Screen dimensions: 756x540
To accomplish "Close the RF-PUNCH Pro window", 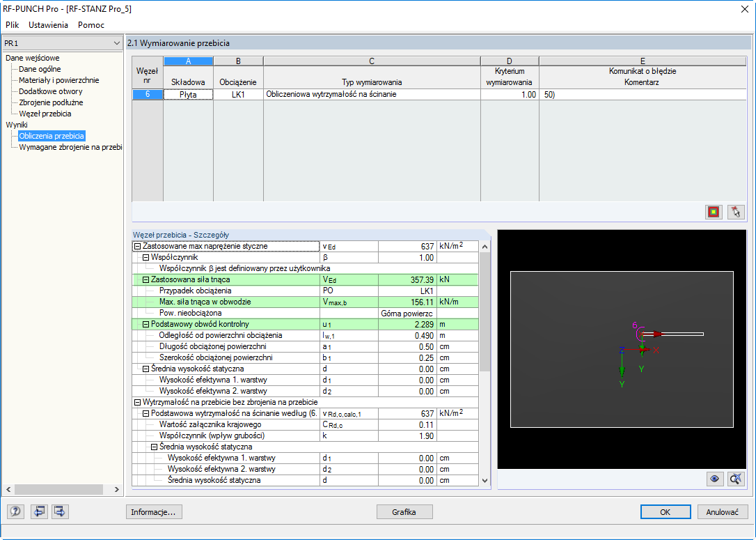I will (744, 8).
